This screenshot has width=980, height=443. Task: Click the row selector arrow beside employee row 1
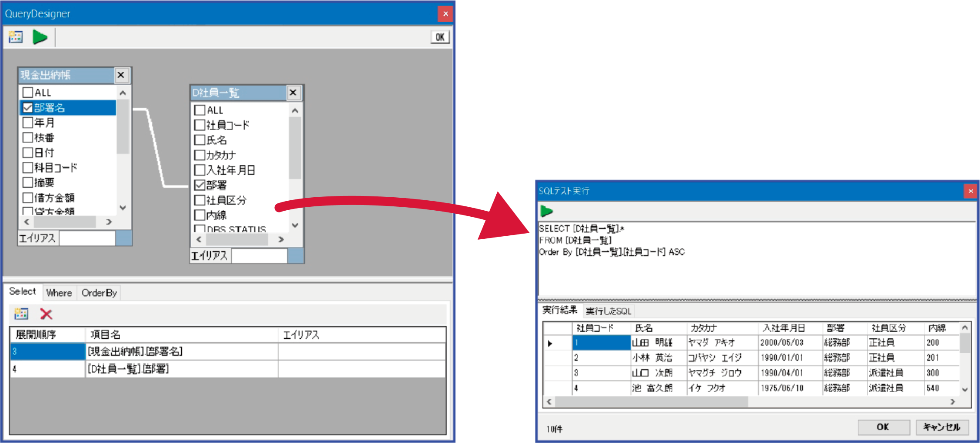[550, 343]
